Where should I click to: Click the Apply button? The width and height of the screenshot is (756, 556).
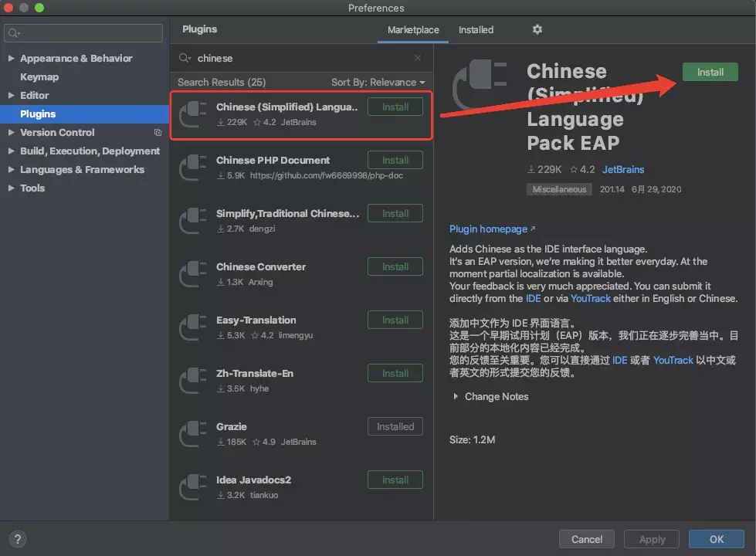pos(652,539)
